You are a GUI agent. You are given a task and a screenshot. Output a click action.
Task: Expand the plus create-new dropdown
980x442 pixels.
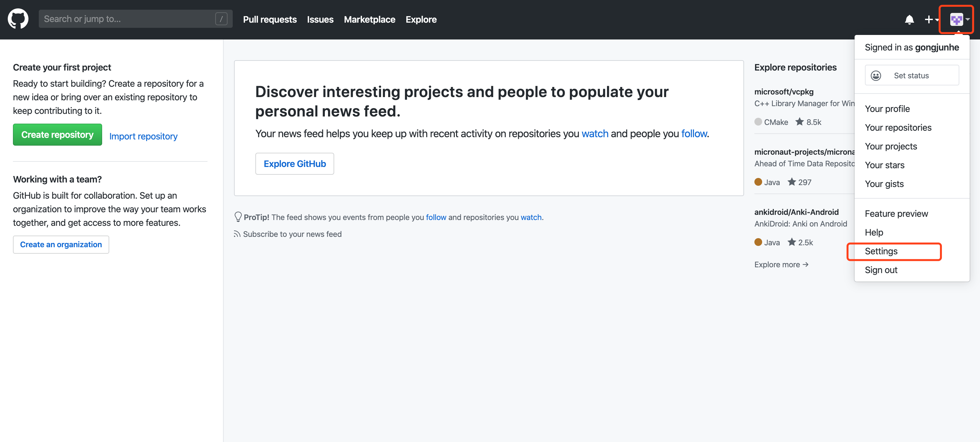[931, 19]
